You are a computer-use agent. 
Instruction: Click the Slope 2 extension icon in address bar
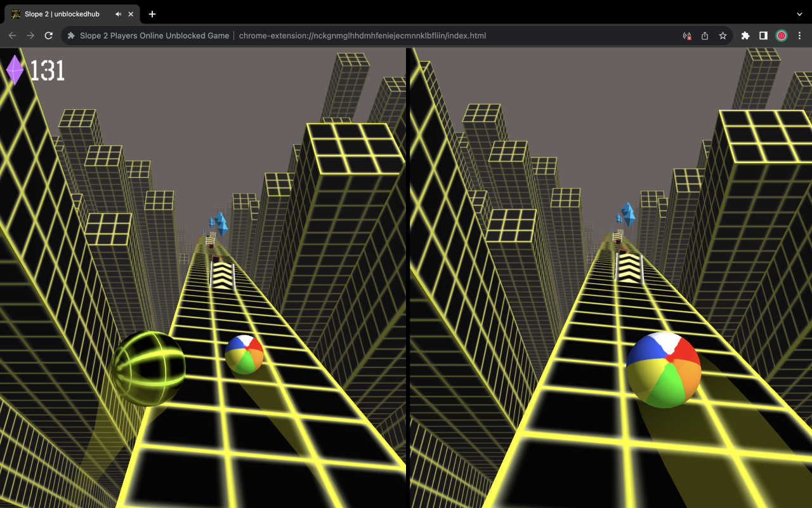point(70,36)
